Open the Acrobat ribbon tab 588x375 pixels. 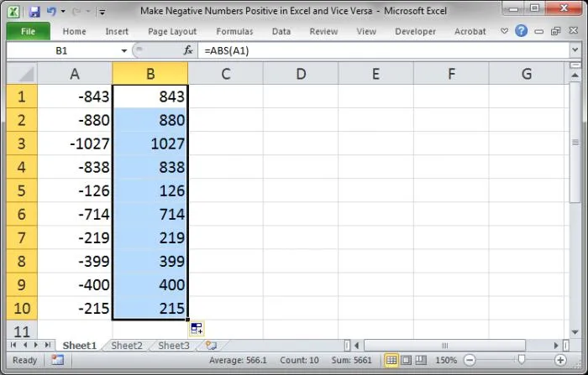pos(470,32)
